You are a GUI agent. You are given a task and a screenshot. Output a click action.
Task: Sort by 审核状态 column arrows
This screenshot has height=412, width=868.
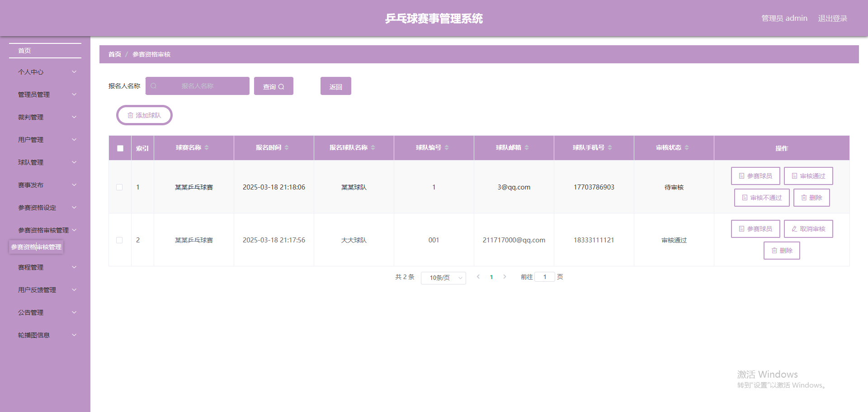click(687, 147)
